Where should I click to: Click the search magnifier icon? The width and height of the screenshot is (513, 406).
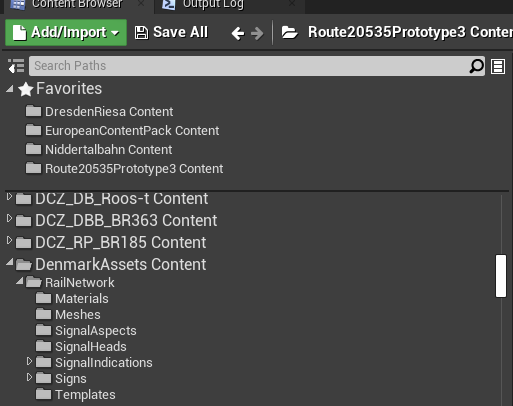476,66
